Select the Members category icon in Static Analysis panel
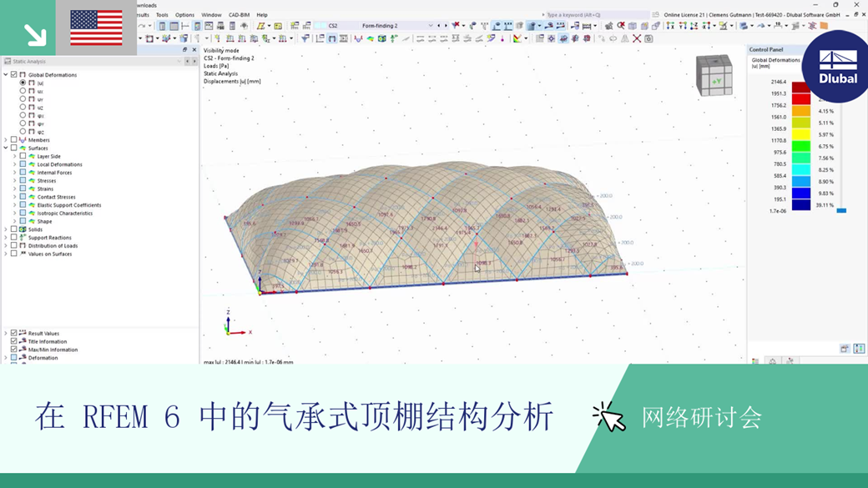This screenshot has height=488, width=868. (x=22, y=140)
